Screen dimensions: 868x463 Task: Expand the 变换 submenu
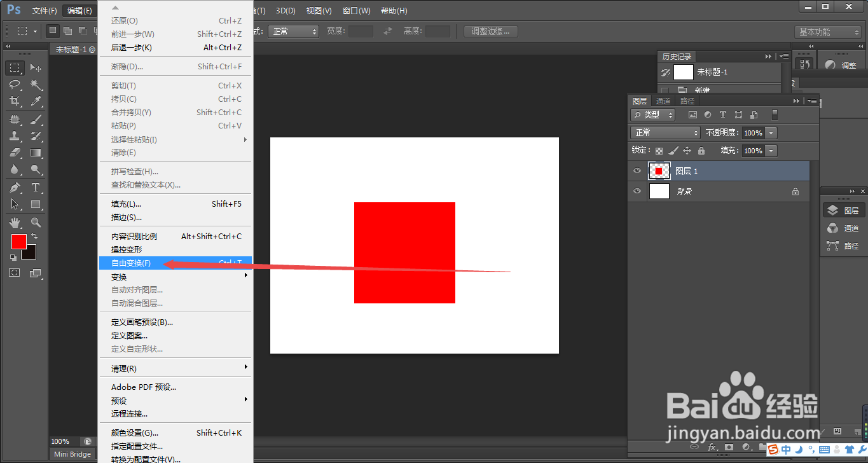point(176,277)
